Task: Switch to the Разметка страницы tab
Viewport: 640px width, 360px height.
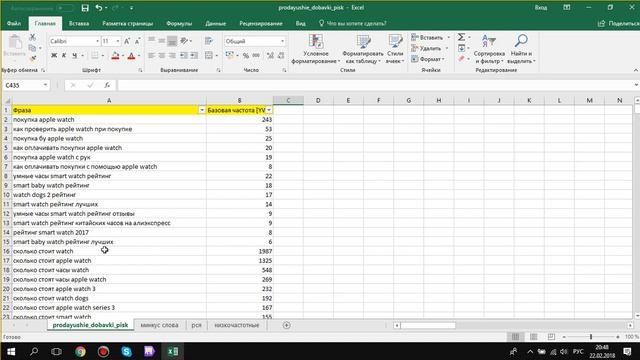Action: click(127, 24)
